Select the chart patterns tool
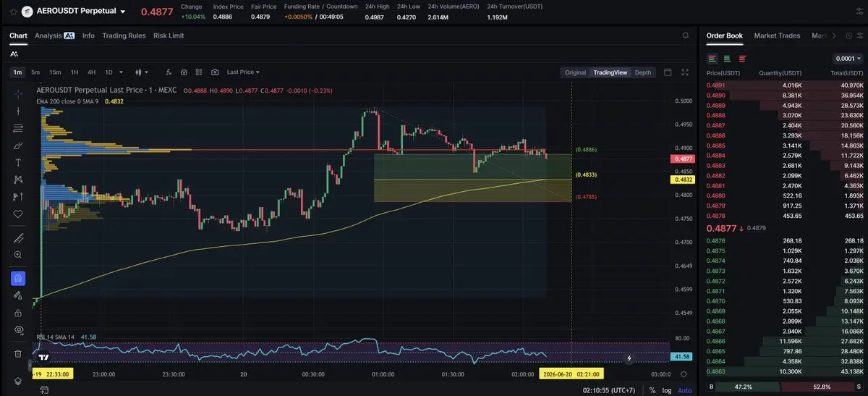 point(18,180)
